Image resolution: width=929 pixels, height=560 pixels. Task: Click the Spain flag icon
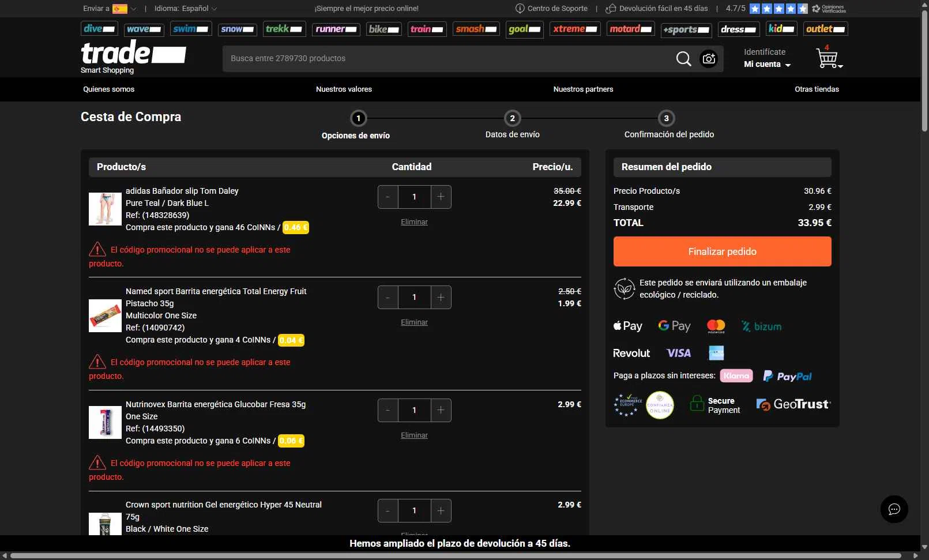click(120, 9)
